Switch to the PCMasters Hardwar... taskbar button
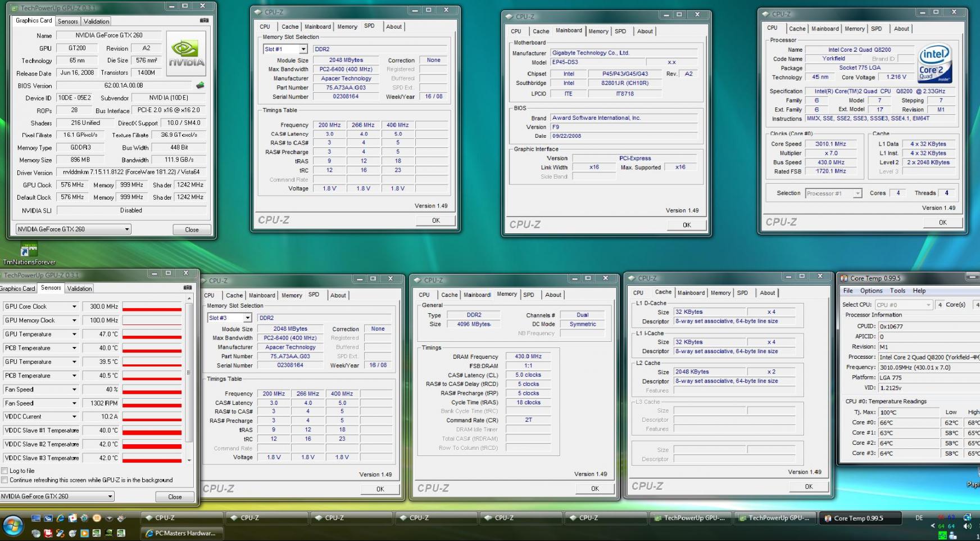 182,533
